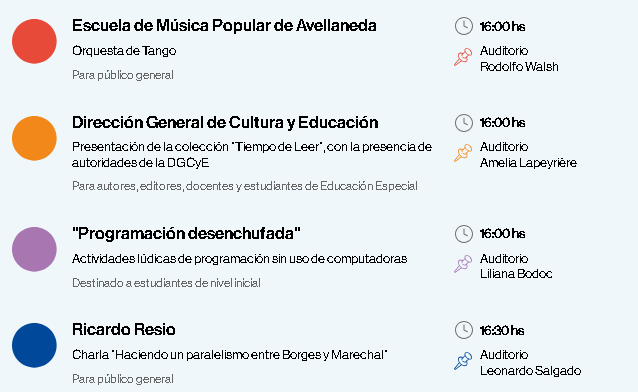Click the red pushpin for Auditorio Rodolfo Walsh
The height and width of the screenshot is (392, 638).
463,57
